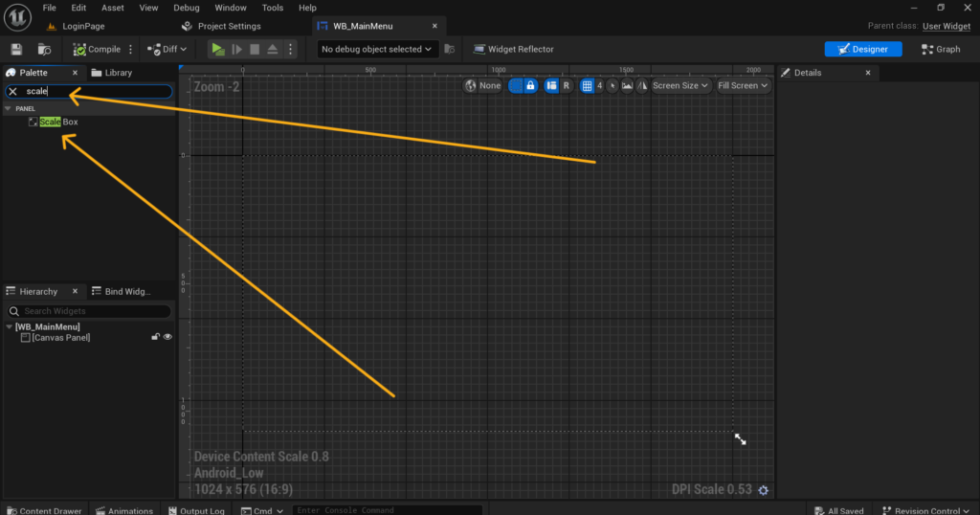This screenshot has width=980, height=515.
Task: Open the Compile options three-dot menu
Action: click(130, 49)
